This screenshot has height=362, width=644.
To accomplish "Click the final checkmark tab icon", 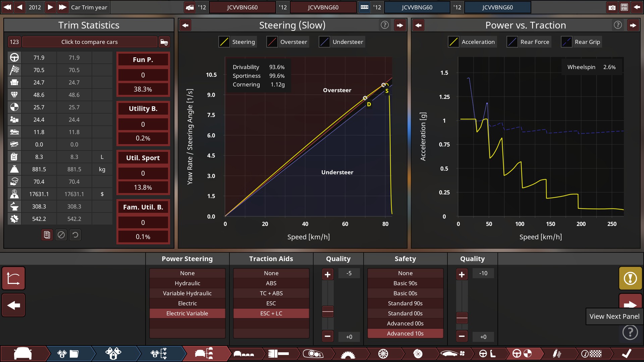I will coord(626,354).
